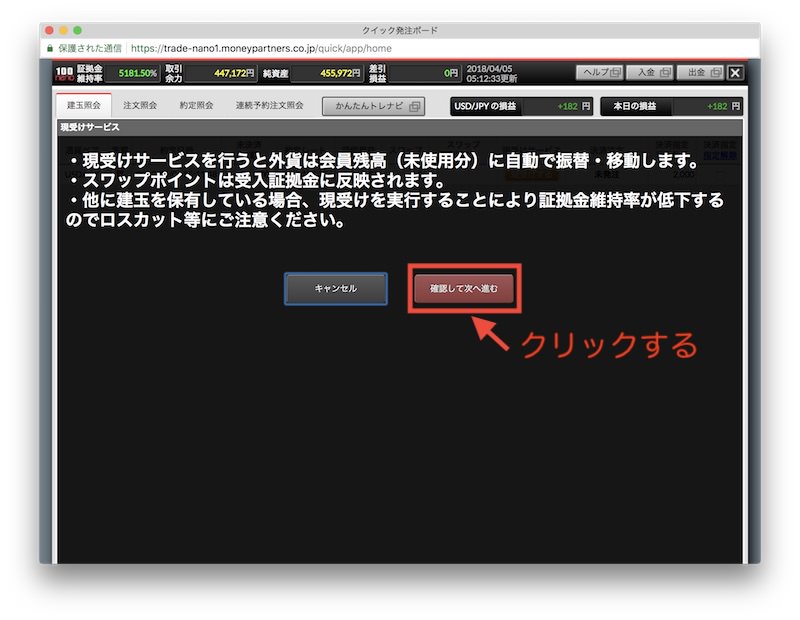Click the 純資産 value 455,972円

(x=340, y=73)
